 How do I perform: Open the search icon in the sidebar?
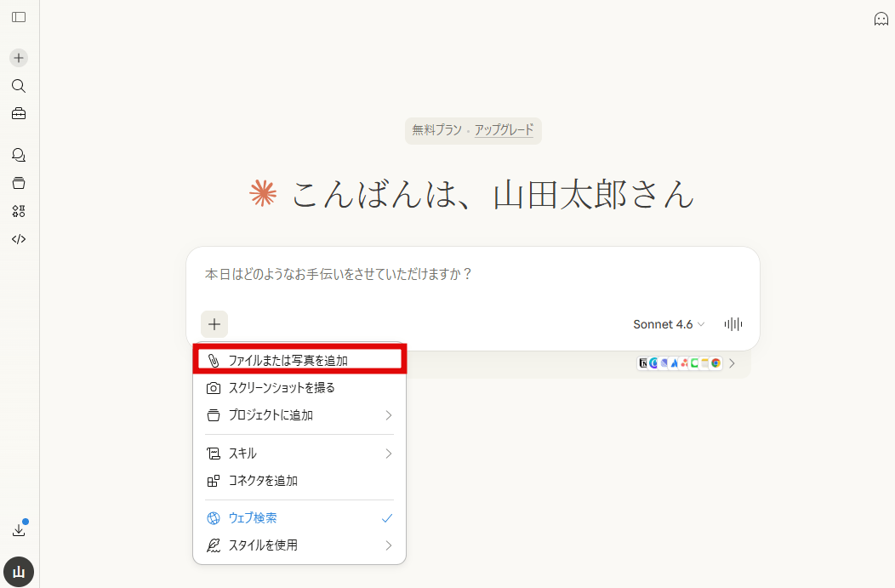coord(18,85)
